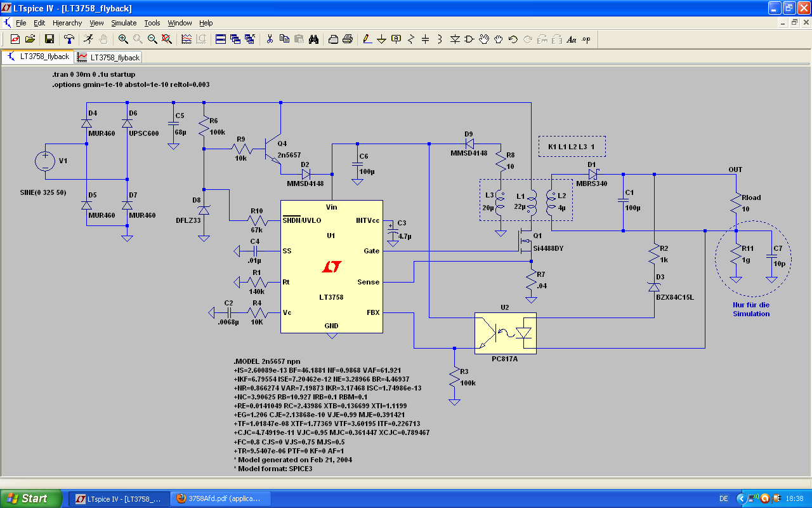
Task: Save the schematic with the floppy icon
Action: pos(49,39)
